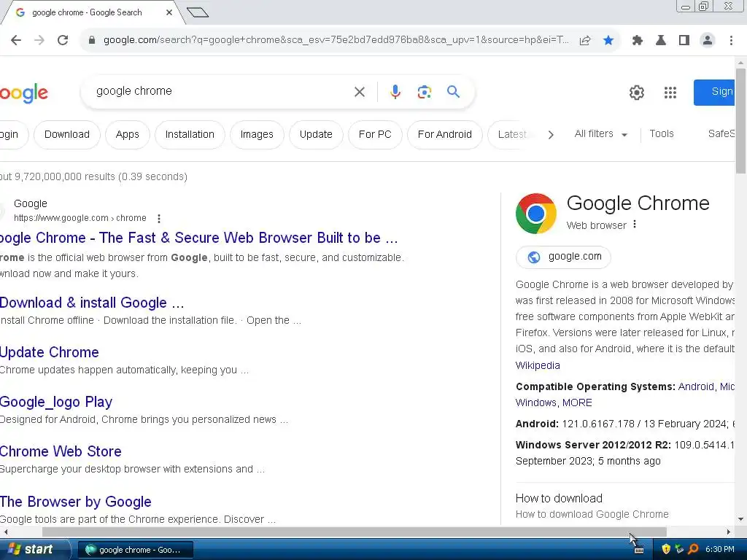Open the Chrome Web Store link
Image resolution: width=747 pixels, height=560 pixels.
click(61, 451)
